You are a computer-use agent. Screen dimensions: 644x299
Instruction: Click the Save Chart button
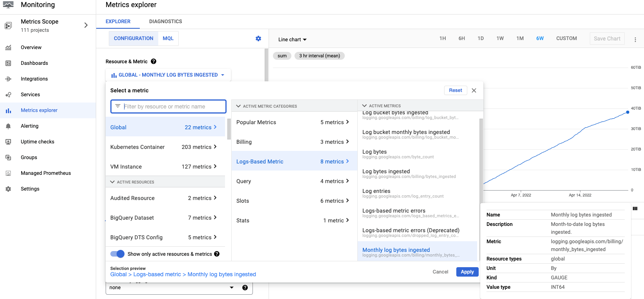click(x=607, y=39)
